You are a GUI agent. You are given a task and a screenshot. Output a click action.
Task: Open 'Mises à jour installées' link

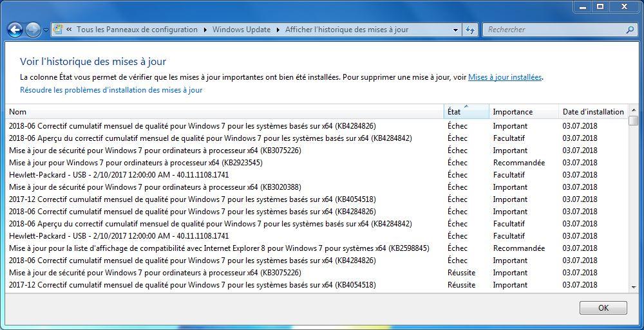tap(505, 77)
